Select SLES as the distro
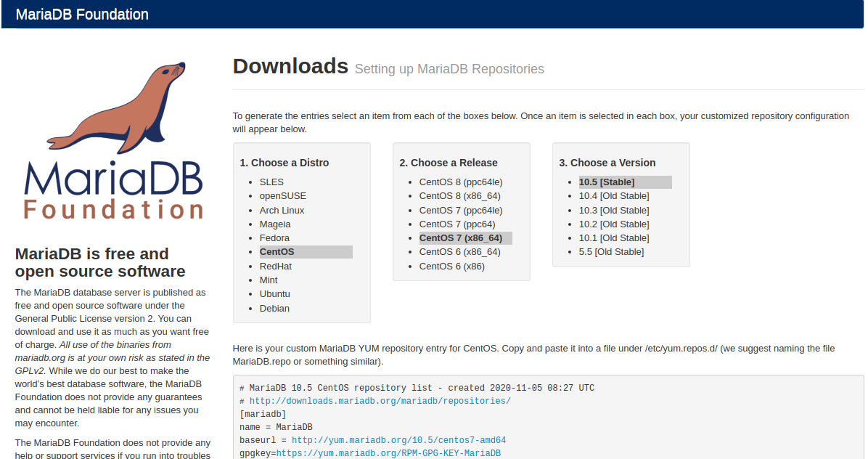The width and height of the screenshot is (868, 459). point(271,182)
